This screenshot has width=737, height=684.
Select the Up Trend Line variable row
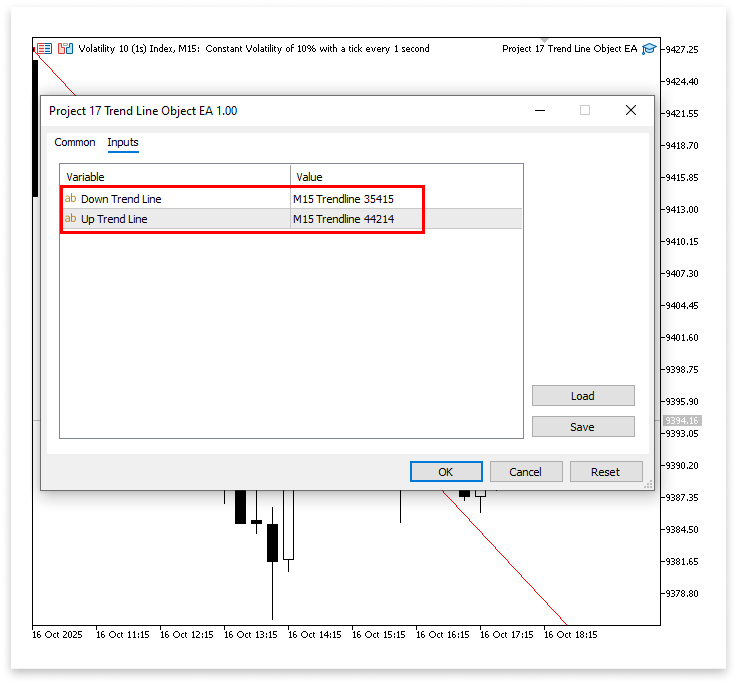click(291, 219)
